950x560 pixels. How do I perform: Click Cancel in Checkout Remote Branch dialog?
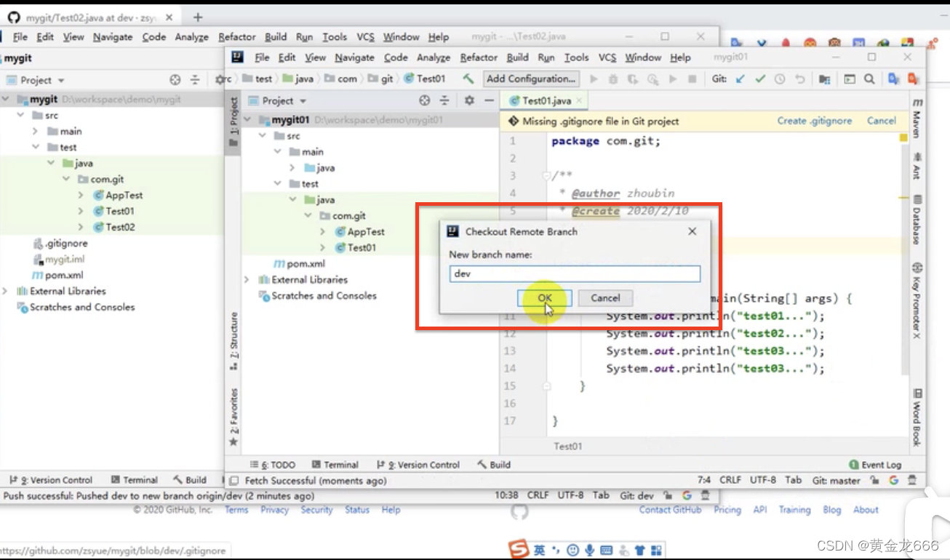[x=605, y=297]
